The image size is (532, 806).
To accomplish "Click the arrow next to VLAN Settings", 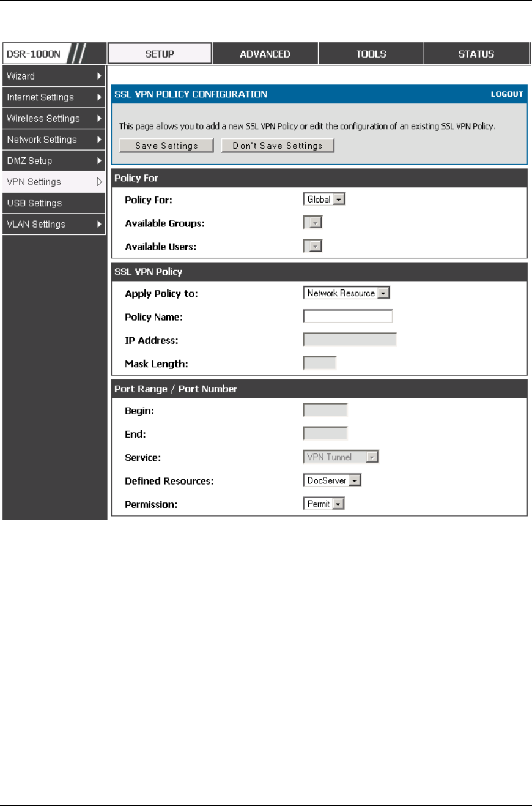I will (99, 224).
